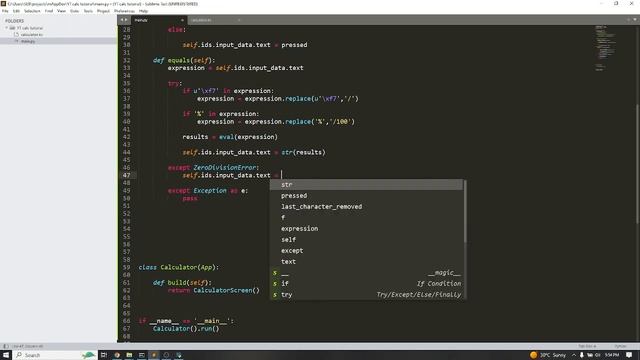This screenshot has height=360, width=640.
Task: Click the microphone tray icon
Action: [581, 355]
